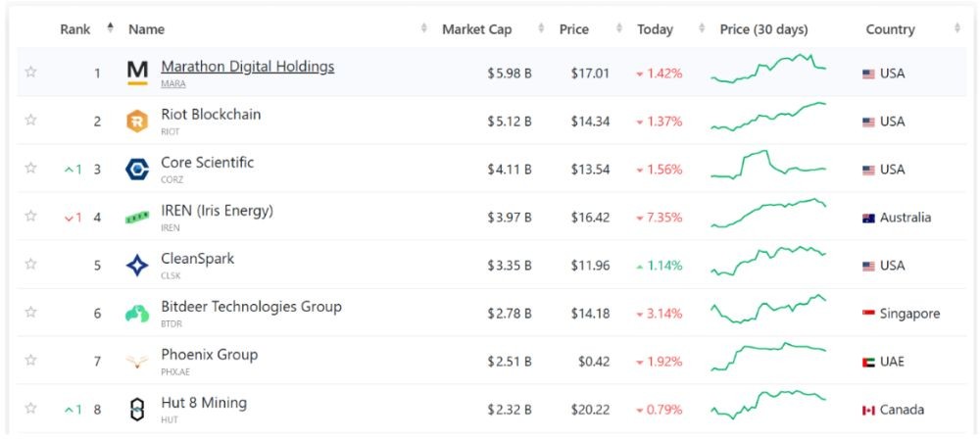Sort by the Price column header
The height and width of the screenshot is (441, 980).
[x=574, y=29]
